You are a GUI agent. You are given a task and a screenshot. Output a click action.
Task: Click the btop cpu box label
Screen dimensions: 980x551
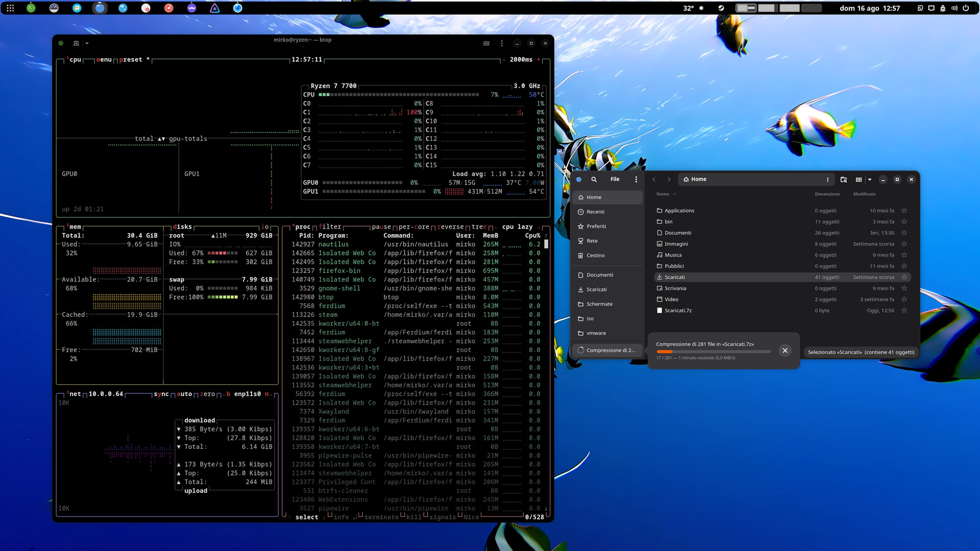coord(75,60)
